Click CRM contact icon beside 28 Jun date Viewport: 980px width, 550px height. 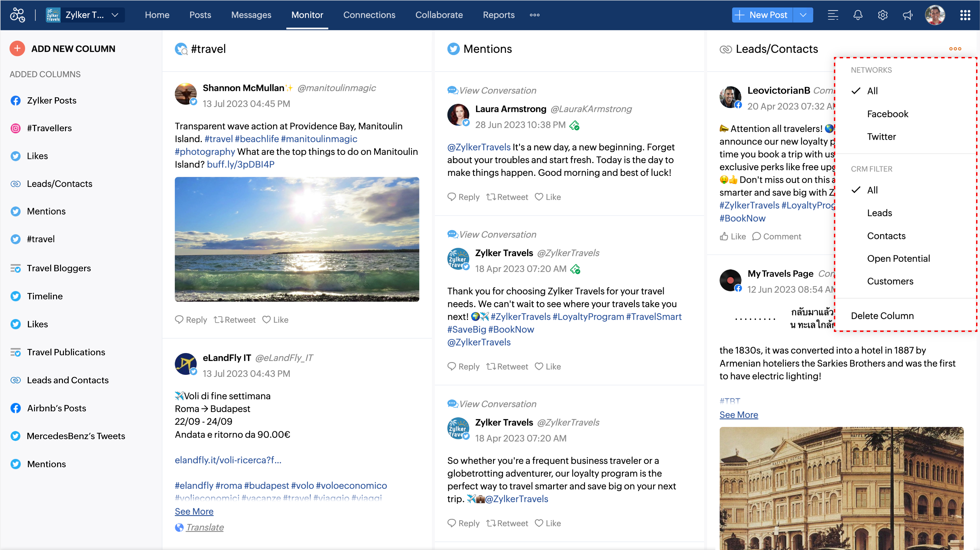click(x=574, y=125)
